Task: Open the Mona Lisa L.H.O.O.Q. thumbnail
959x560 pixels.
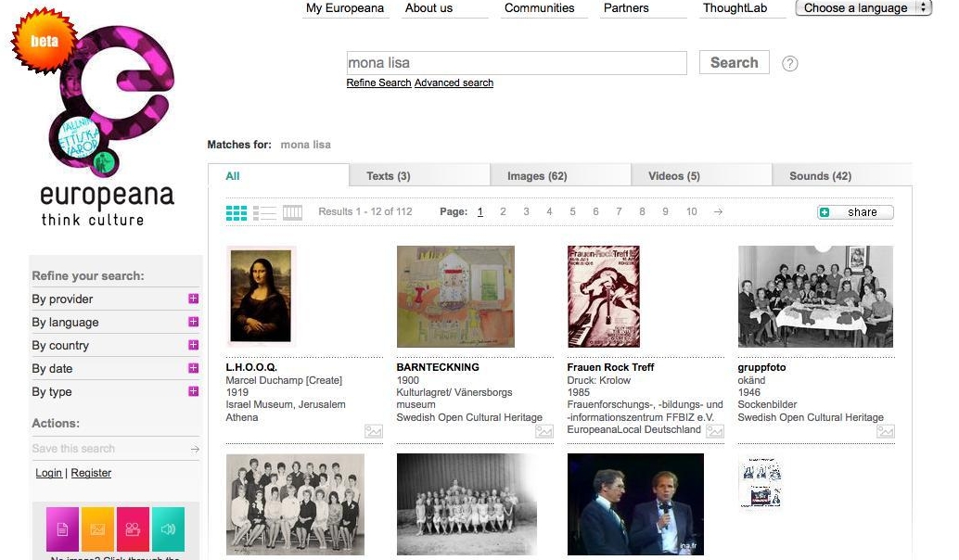Action: tap(261, 296)
